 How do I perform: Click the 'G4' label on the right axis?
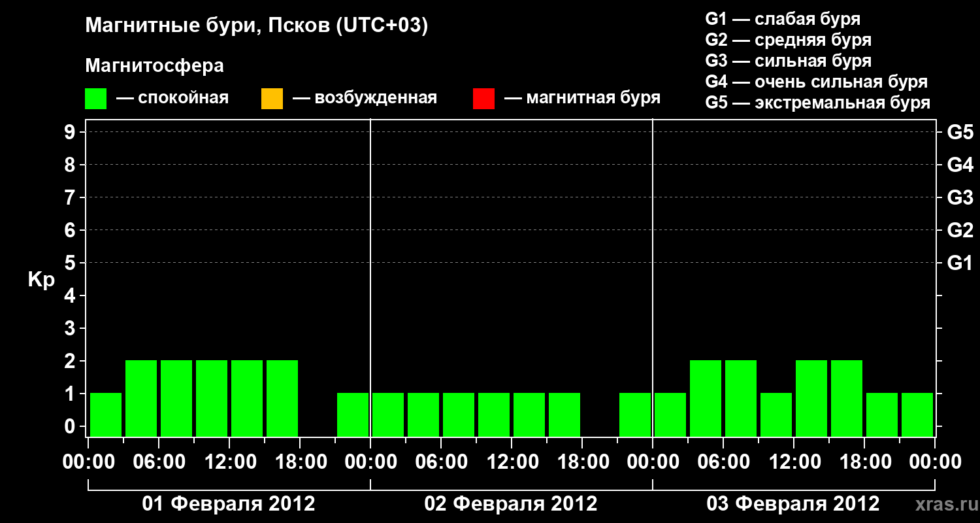(x=960, y=165)
